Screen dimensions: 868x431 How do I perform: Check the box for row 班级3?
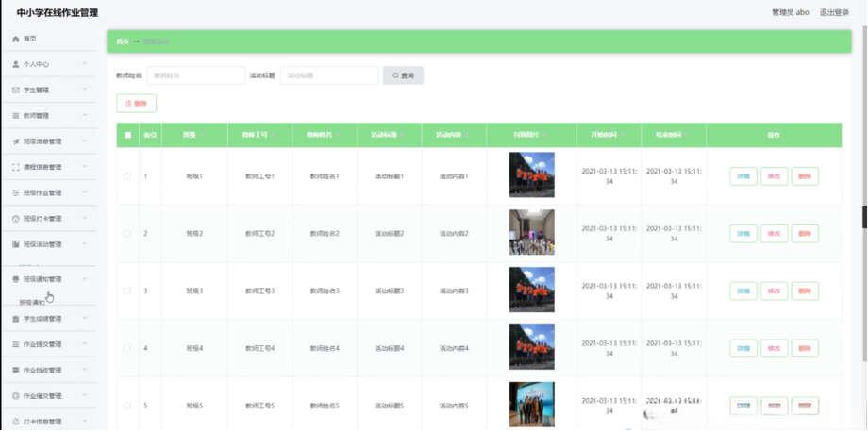point(127,291)
